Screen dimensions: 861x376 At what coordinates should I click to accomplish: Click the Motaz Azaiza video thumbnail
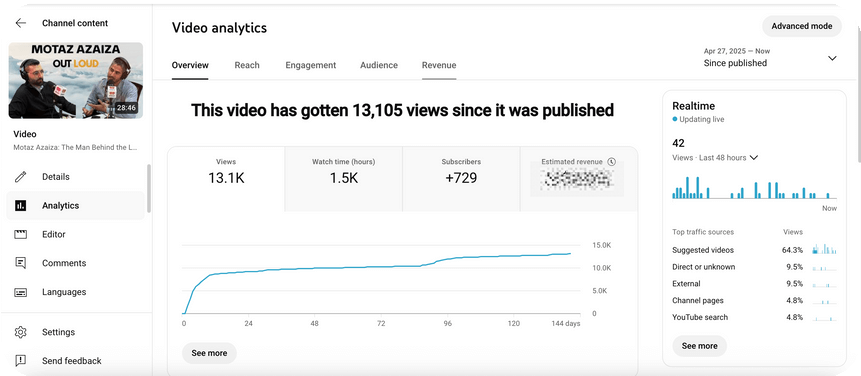point(76,81)
